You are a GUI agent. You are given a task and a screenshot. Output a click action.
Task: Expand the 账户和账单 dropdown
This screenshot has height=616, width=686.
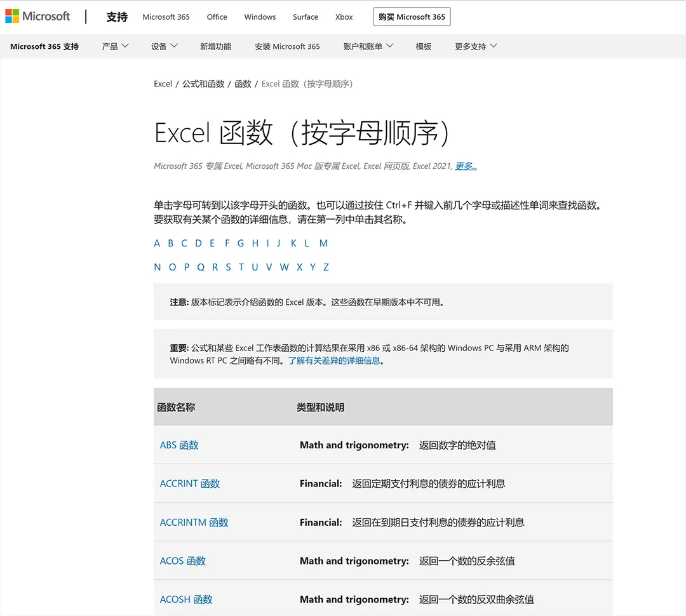tap(368, 46)
